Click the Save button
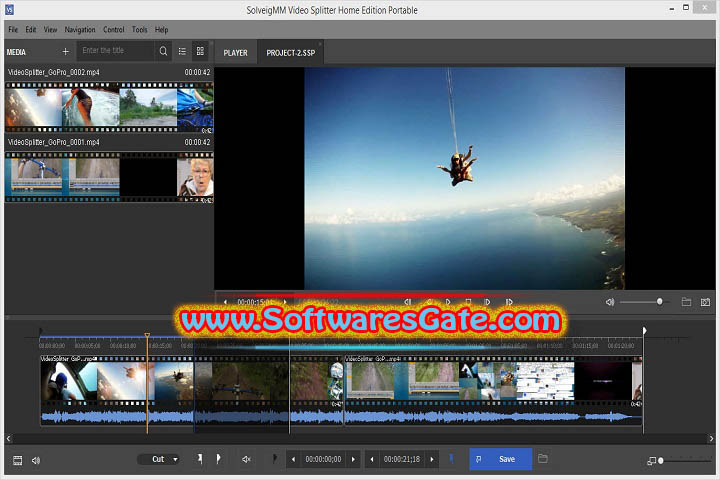720x480 pixels. click(x=501, y=459)
